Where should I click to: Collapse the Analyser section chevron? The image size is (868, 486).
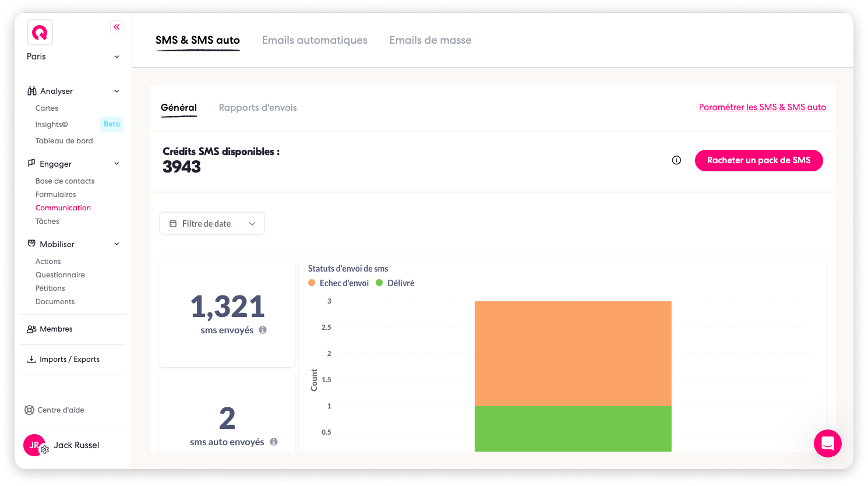click(x=117, y=91)
